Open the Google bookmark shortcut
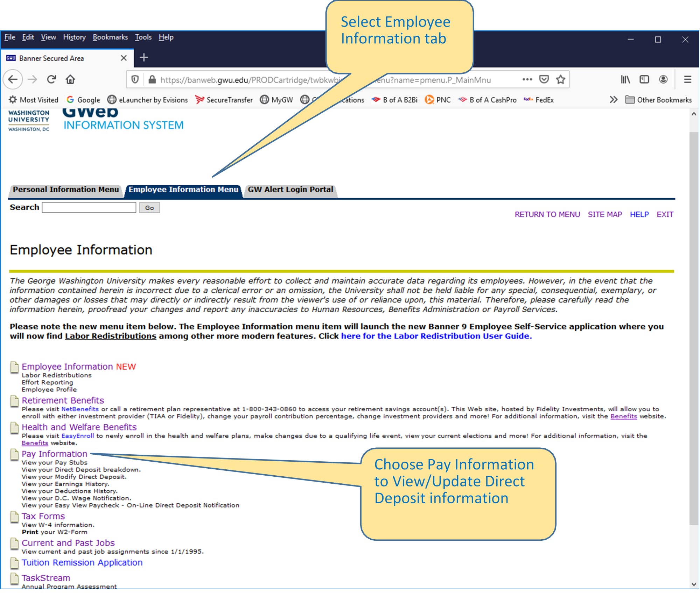 (84, 100)
